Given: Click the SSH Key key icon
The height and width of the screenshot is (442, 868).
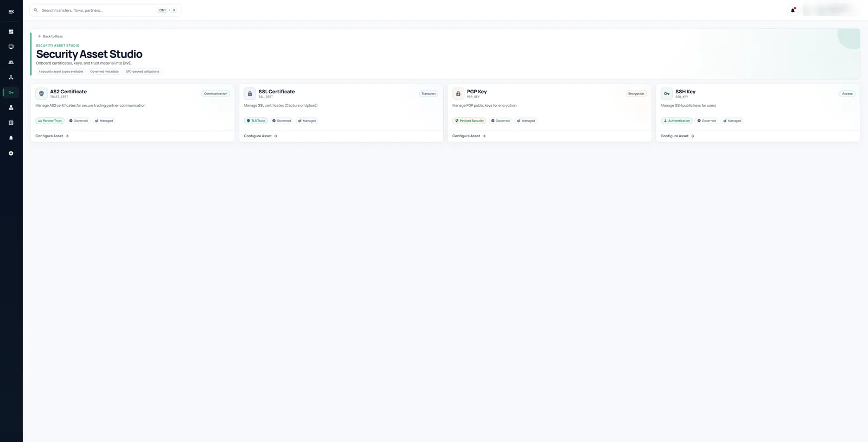Looking at the screenshot, I should (666, 93).
